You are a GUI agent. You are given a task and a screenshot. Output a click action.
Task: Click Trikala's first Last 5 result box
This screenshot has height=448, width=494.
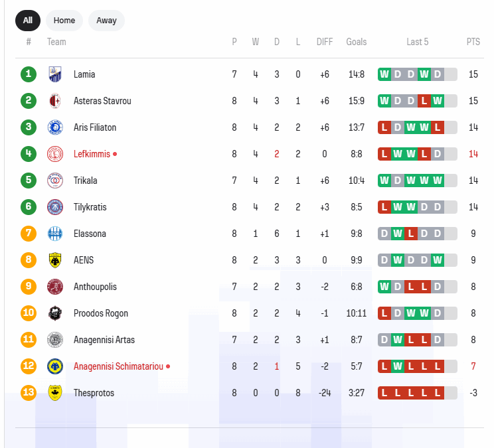384,181
